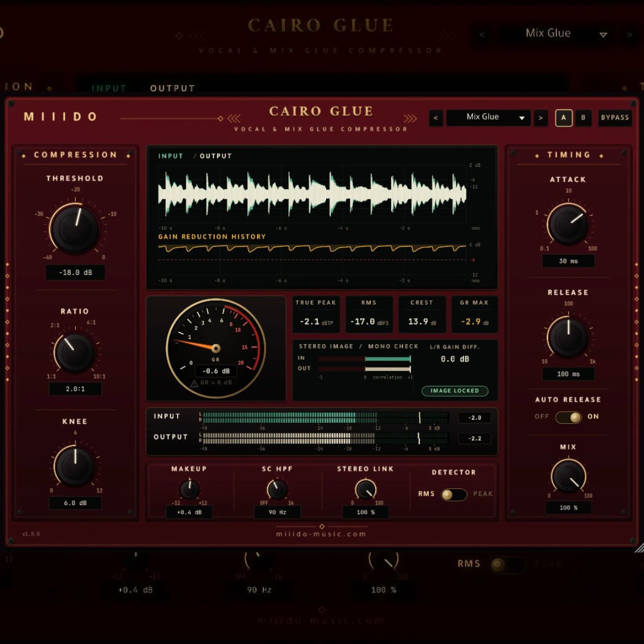Click the threshold value field -18.0 dB
This screenshot has width=644, height=644.
[75, 273]
